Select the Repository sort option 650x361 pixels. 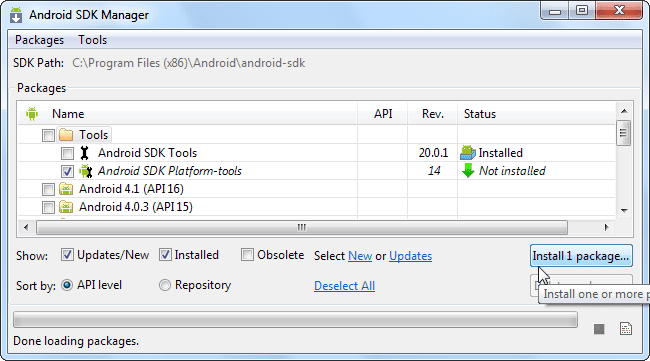(x=165, y=285)
